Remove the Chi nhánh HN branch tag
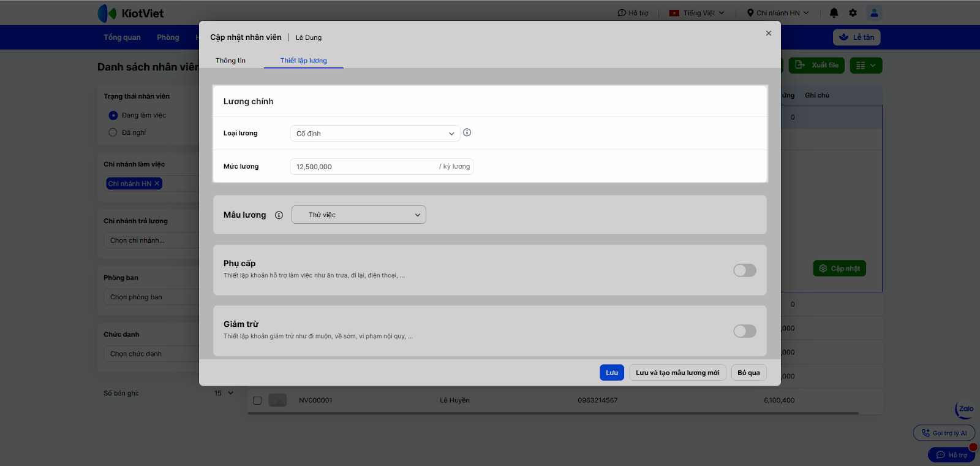 point(157,183)
